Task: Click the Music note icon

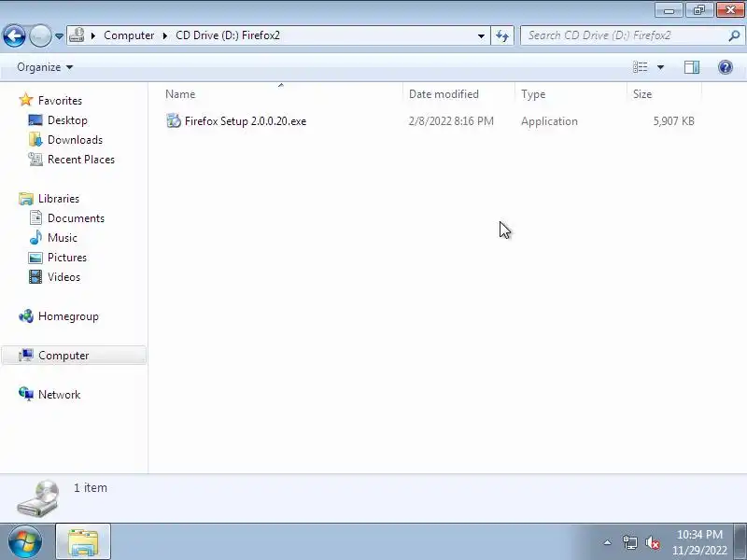Action: point(35,237)
